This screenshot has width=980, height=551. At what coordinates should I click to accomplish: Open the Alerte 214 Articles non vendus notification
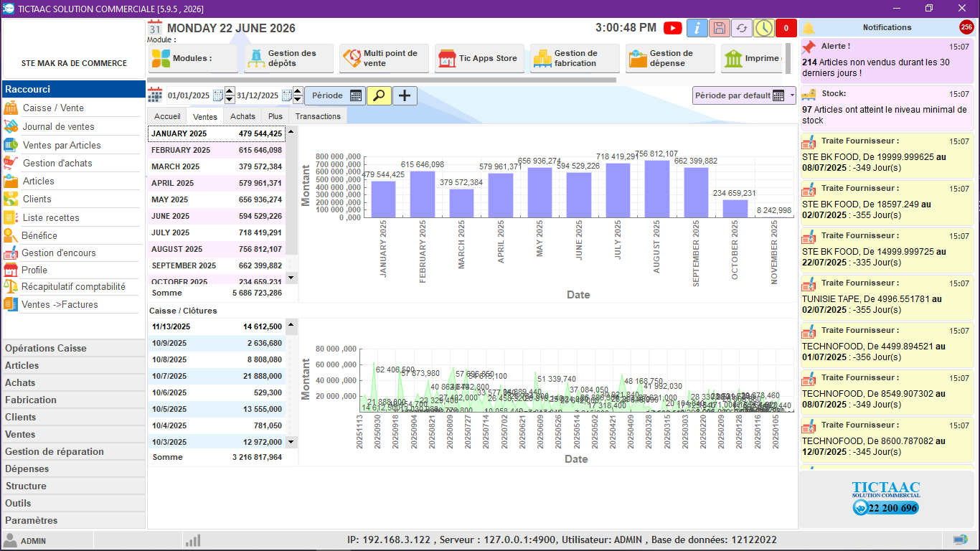[x=887, y=61]
